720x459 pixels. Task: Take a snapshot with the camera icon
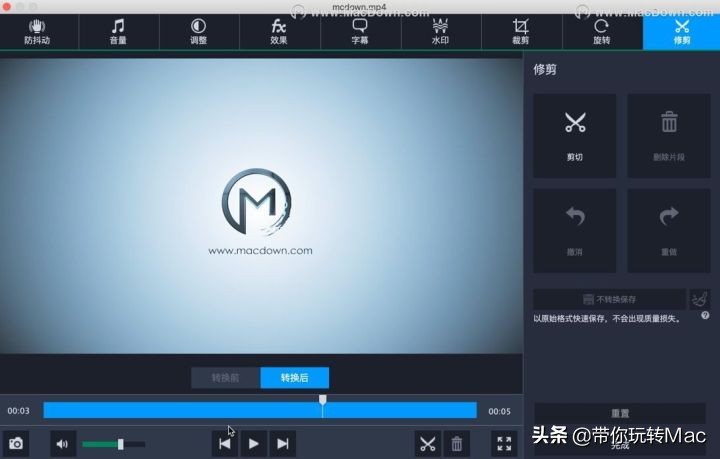16,444
